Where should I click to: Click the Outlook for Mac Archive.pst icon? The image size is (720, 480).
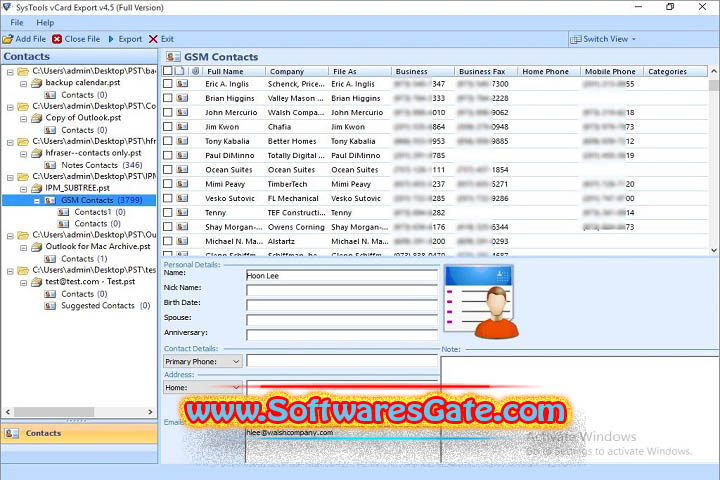coord(37,247)
